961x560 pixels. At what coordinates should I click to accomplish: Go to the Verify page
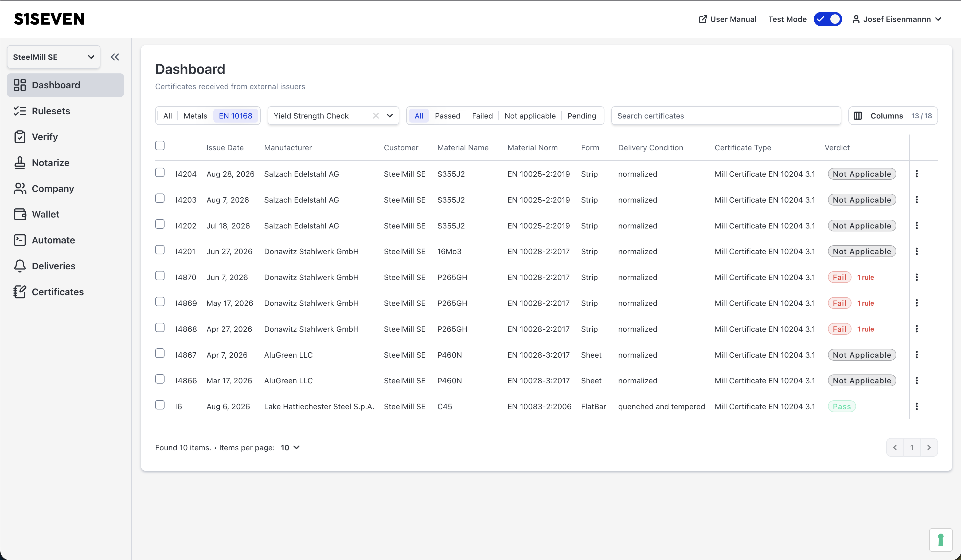(65, 137)
